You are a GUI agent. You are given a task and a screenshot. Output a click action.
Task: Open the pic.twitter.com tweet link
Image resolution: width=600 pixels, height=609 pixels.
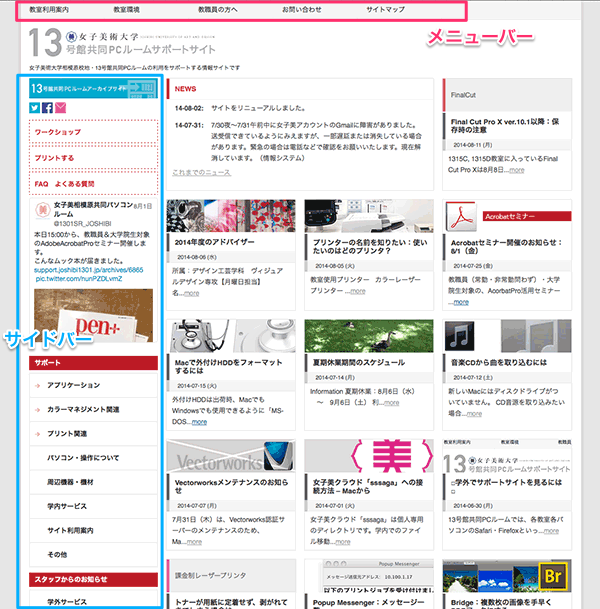79,279
